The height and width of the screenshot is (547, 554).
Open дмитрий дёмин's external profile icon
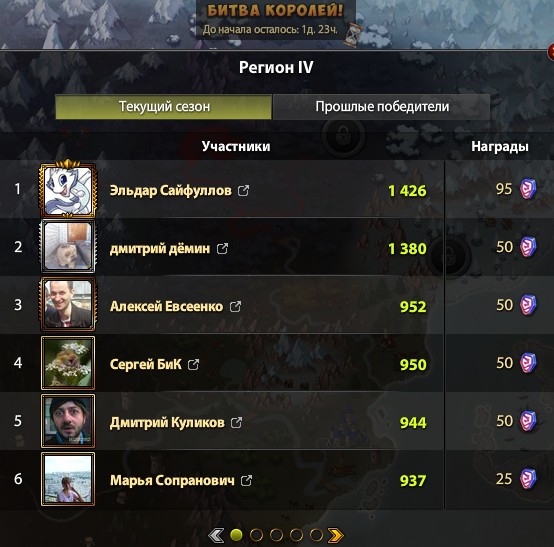tap(222, 249)
